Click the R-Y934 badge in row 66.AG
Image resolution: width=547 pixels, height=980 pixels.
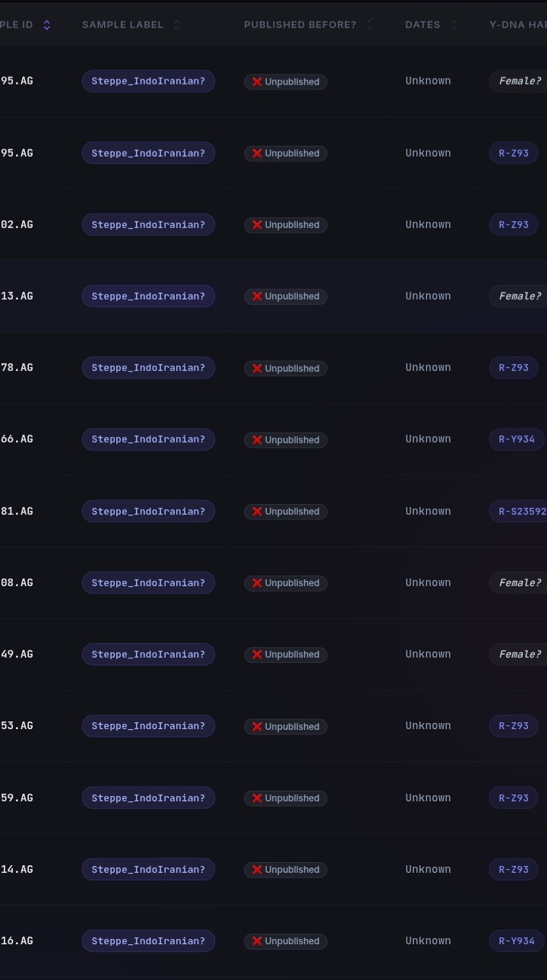(517, 439)
